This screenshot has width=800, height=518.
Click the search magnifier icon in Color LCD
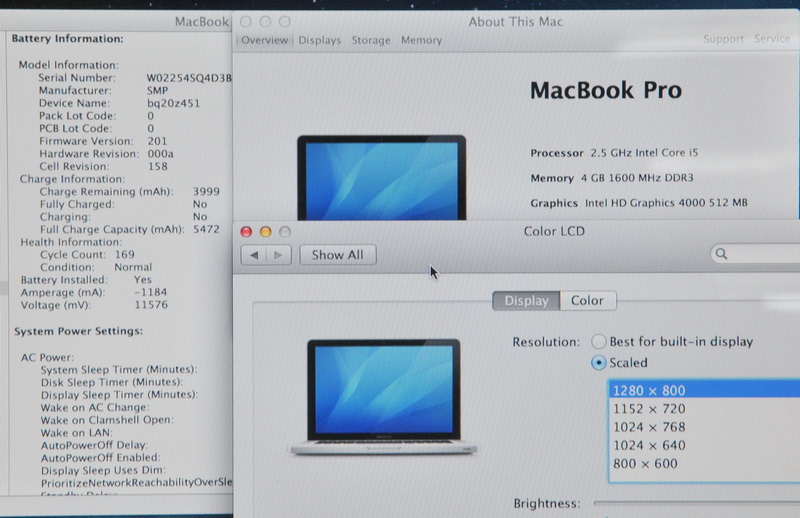(x=721, y=254)
